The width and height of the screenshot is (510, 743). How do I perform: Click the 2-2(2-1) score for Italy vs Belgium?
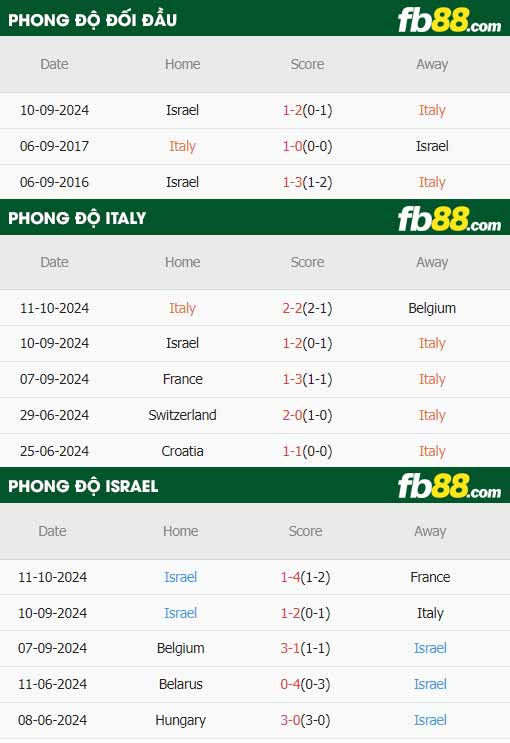[307, 308]
